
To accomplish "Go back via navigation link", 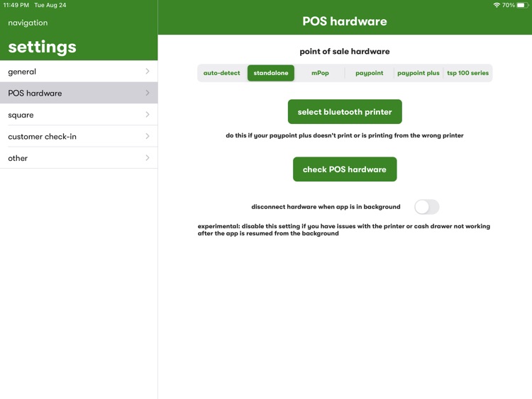I will pyautogui.click(x=28, y=23).
